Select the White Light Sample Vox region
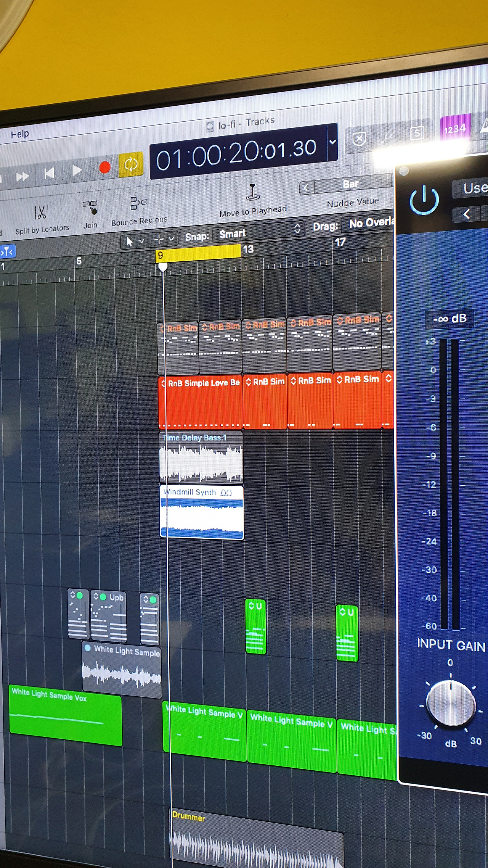 (x=65, y=715)
